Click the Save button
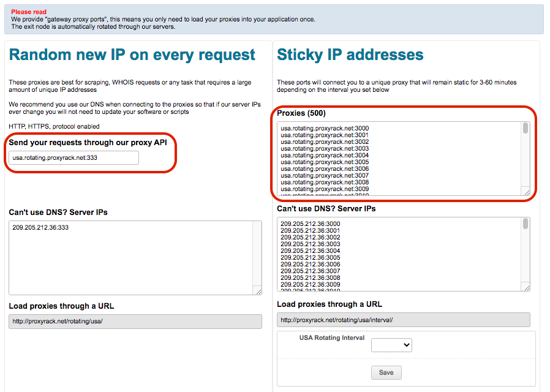Screen dimensions: 550x392 [386, 372]
